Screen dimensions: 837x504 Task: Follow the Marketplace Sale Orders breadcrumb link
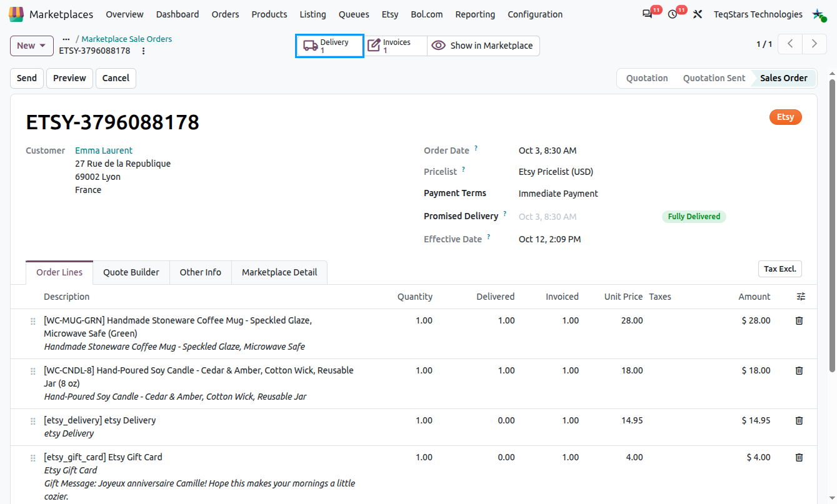pos(127,39)
